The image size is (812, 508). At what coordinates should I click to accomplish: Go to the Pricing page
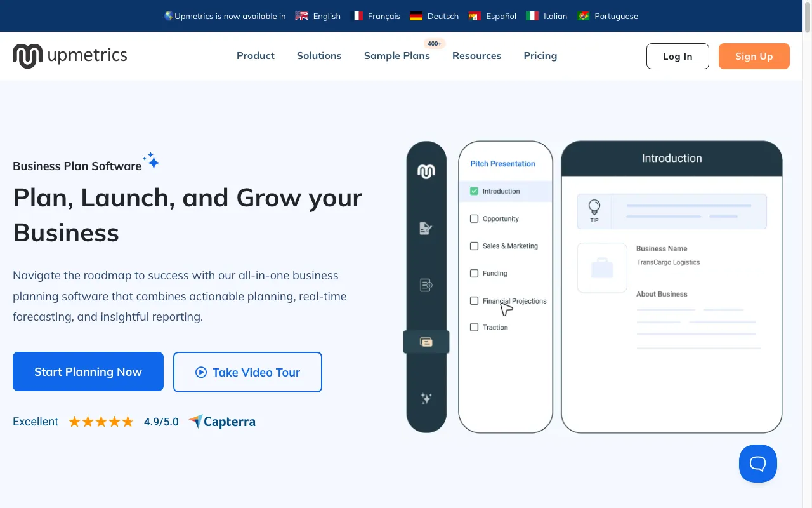coord(540,56)
